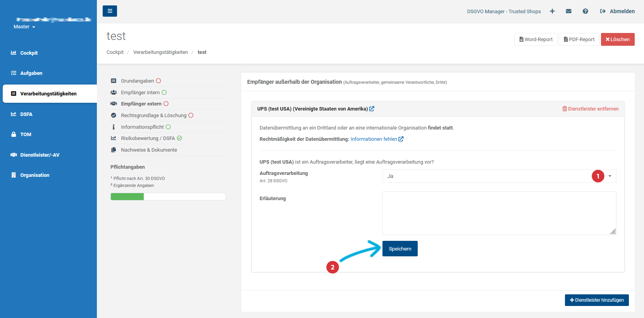Click into the Erläuterung text area
This screenshot has width=644, height=318.
499,213
